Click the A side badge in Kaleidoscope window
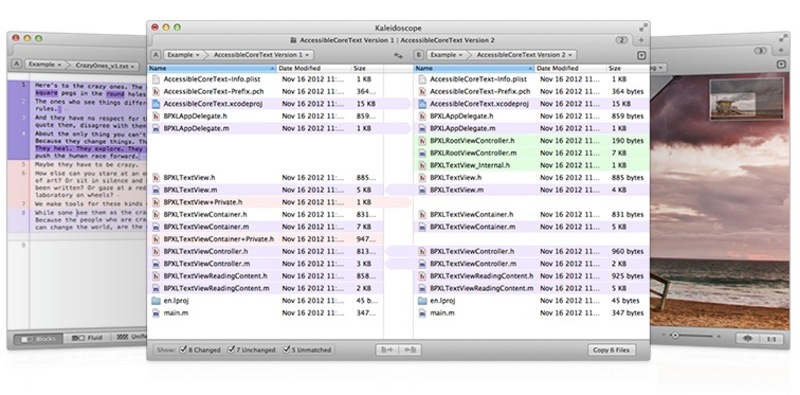The width and height of the screenshot is (800, 395). 156,55
